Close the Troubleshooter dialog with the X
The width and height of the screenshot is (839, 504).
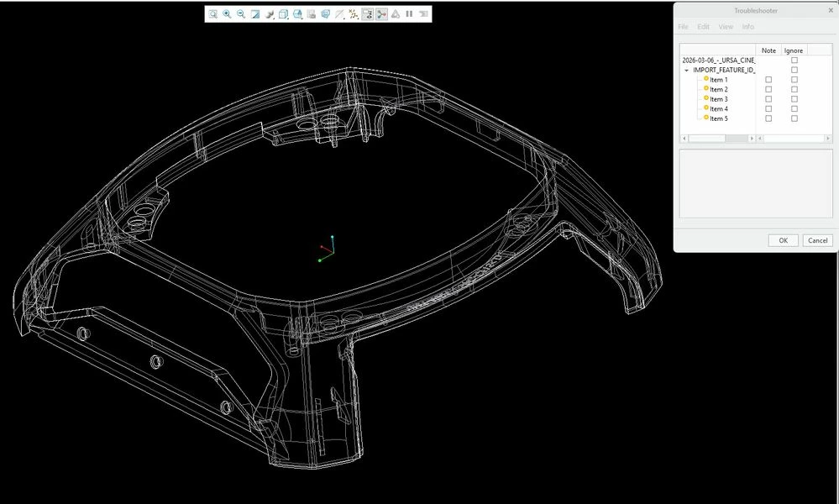click(x=831, y=10)
